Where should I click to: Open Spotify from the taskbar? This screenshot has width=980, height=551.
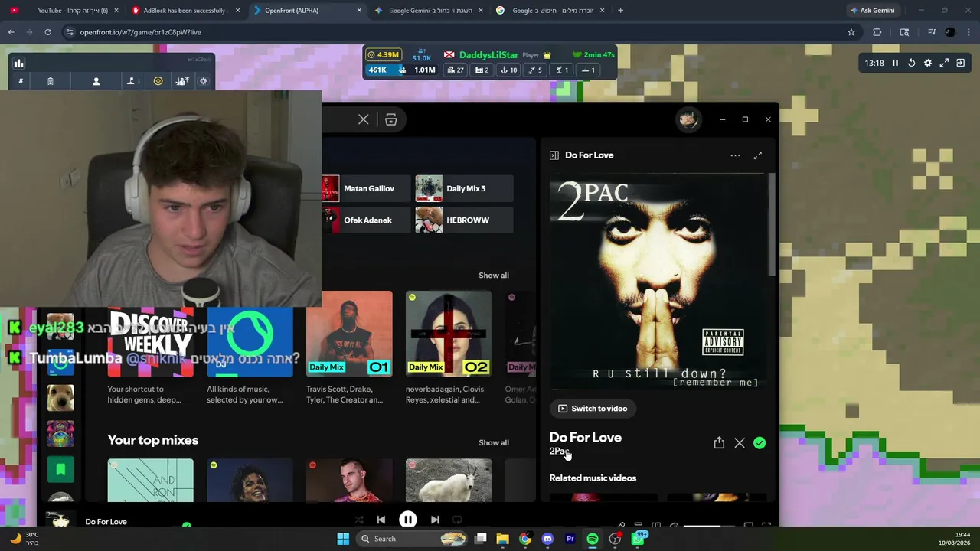pyautogui.click(x=593, y=539)
